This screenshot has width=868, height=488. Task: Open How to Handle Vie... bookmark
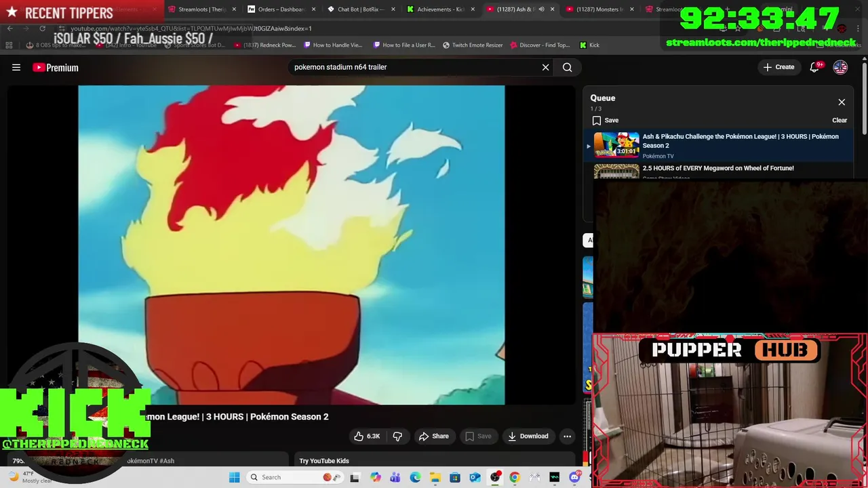tap(334, 45)
